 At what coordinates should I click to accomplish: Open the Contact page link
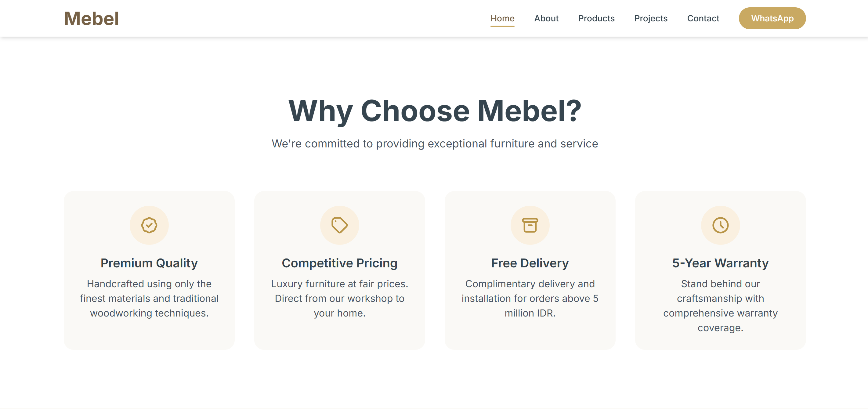(x=703, y=19)
